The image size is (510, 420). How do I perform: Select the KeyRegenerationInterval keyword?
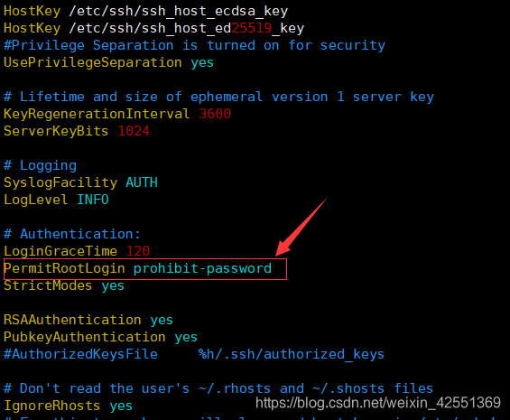97,115
